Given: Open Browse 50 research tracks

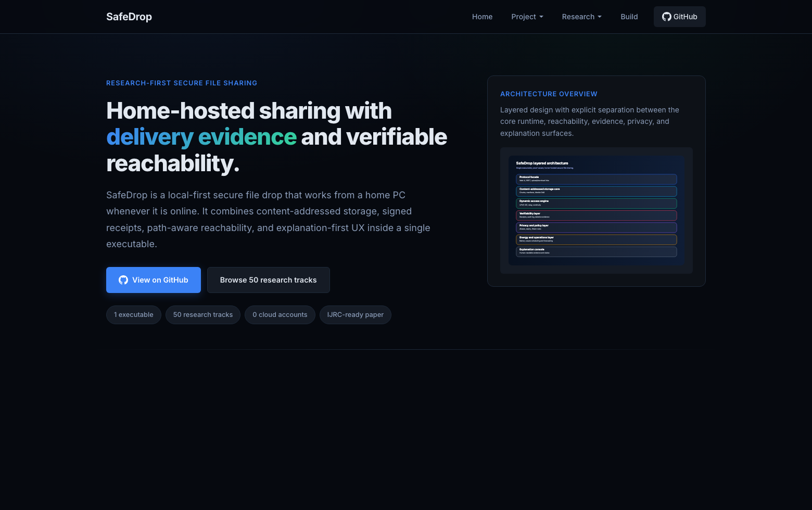Looking at the screenshot, I should [268, 280].
